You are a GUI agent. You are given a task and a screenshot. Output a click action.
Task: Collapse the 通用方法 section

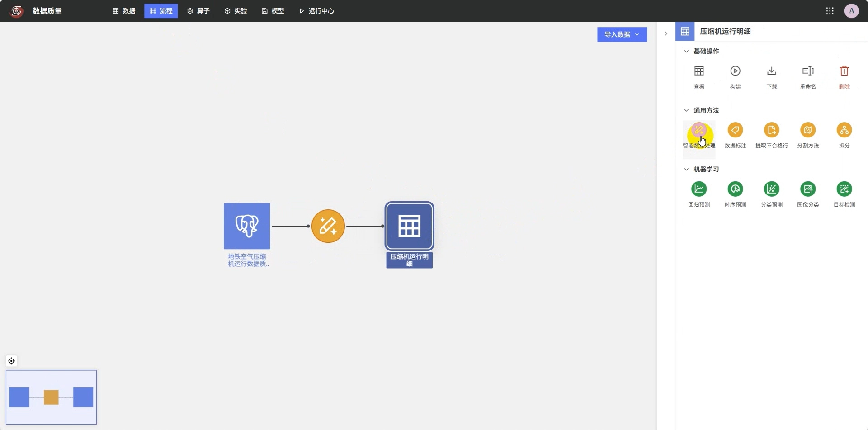686,110
